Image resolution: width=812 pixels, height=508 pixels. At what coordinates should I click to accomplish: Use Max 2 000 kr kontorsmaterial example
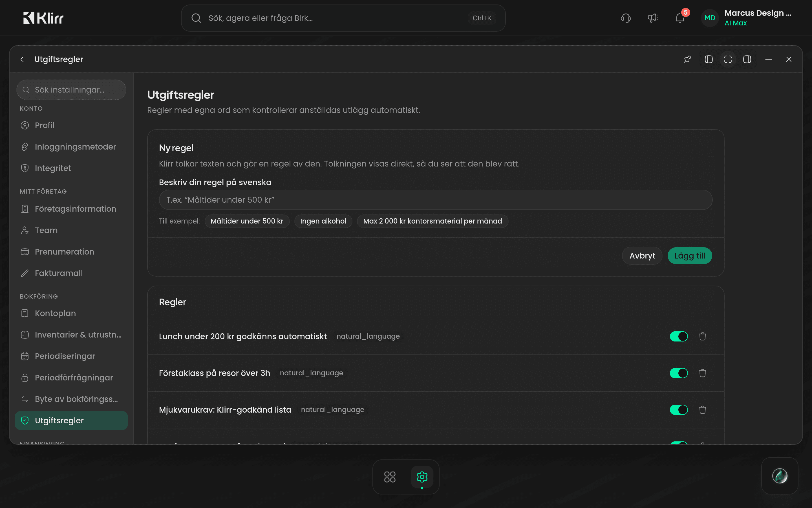pos(433,221)
